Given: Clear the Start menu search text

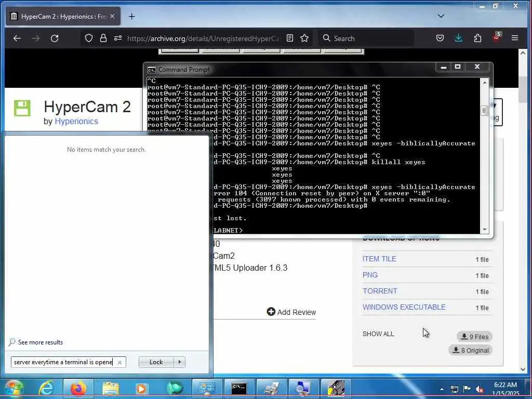Looking at the screenshot, I should pyautogui.click(x=119, y=362).
